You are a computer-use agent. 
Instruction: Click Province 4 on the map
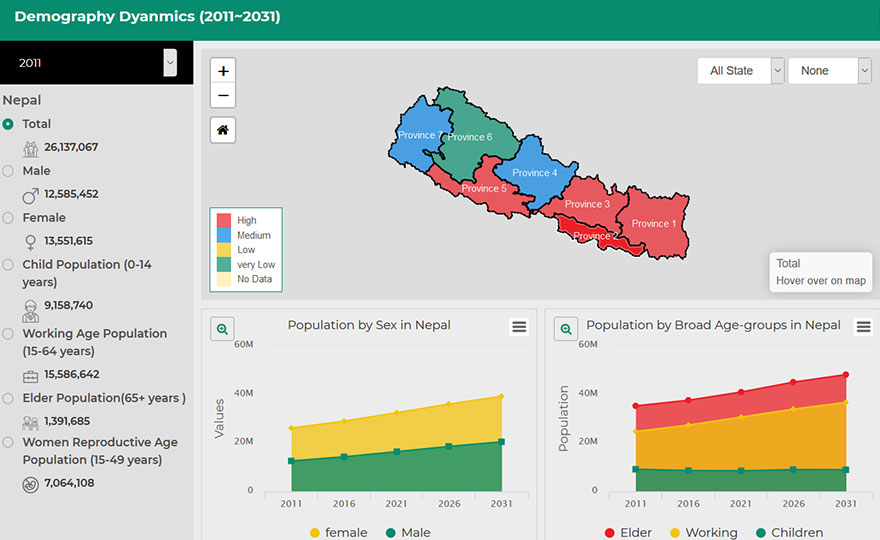point(534,172)
